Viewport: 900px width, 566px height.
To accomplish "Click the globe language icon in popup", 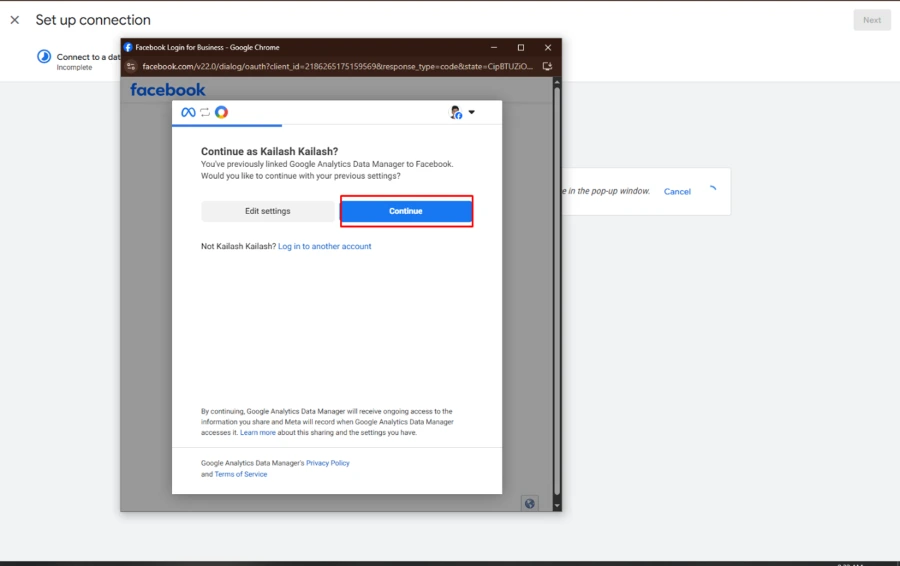I will click(530, 503).
